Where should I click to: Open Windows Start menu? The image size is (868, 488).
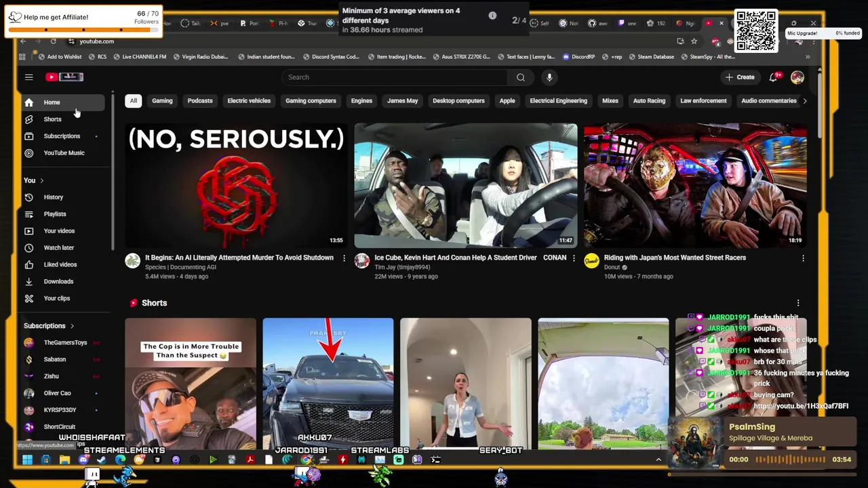click(27, 460)
